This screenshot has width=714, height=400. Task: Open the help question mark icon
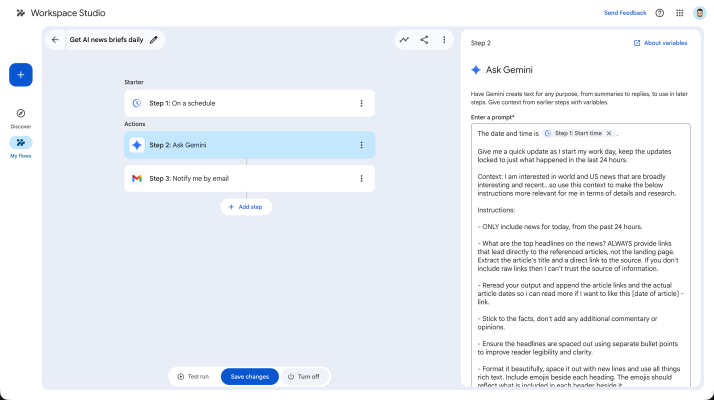[659, 13]
